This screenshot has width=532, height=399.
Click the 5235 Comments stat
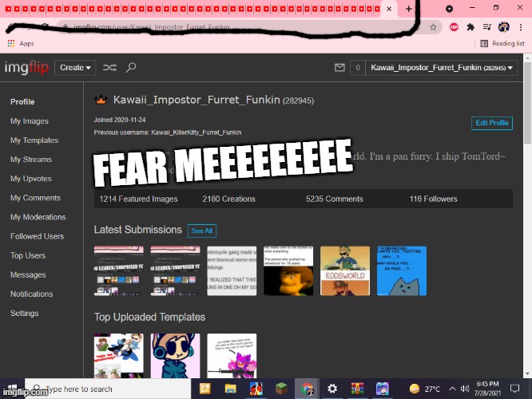tap(335, 199)
